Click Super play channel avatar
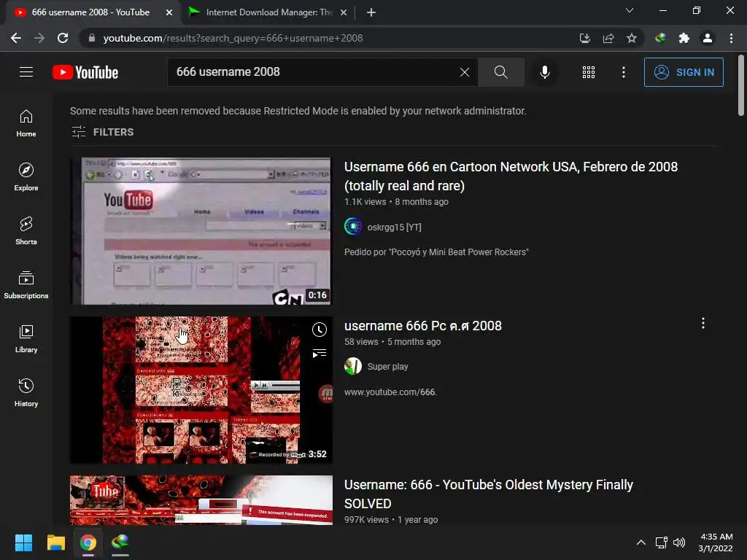Screen dimensions: 747x560 (353, 366)
